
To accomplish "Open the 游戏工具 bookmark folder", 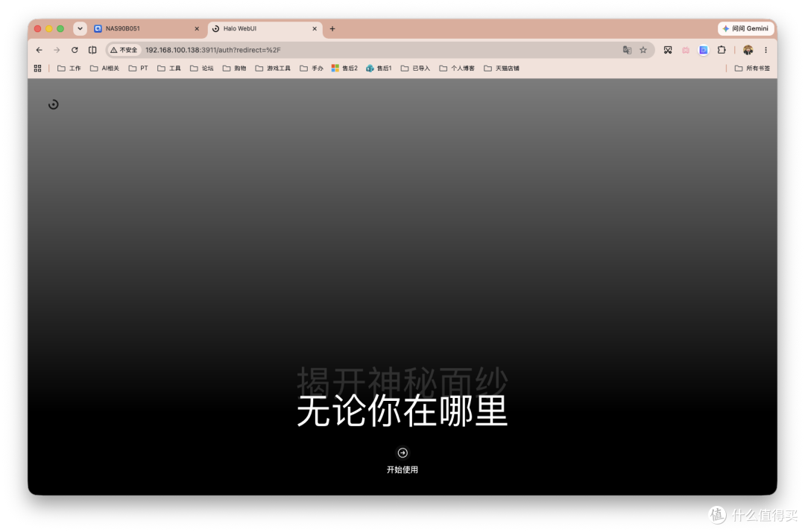I will point(273,69).
